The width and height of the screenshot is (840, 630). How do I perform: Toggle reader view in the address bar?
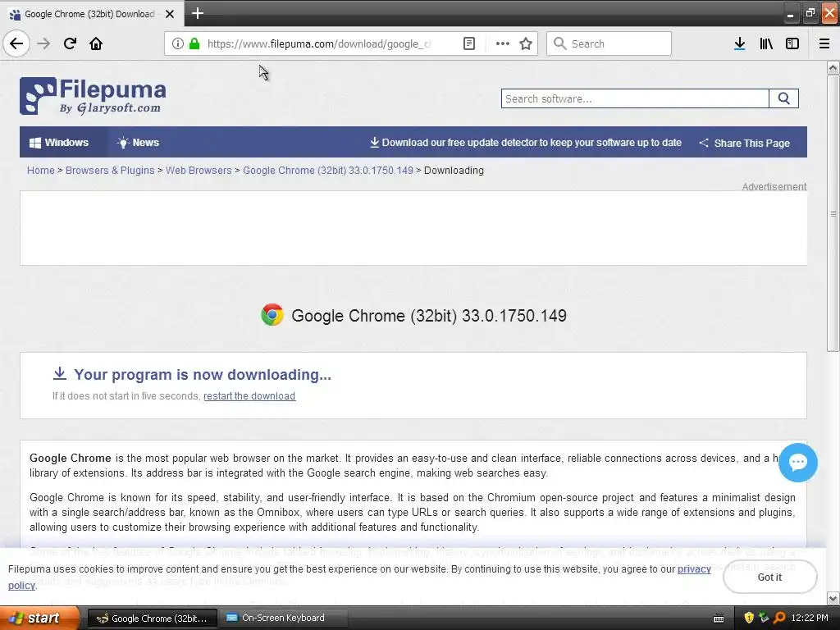tap(468, 43)
